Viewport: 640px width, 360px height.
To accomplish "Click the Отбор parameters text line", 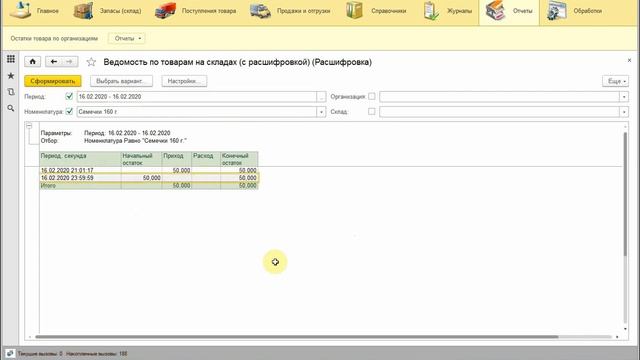I will pos(113,141).
